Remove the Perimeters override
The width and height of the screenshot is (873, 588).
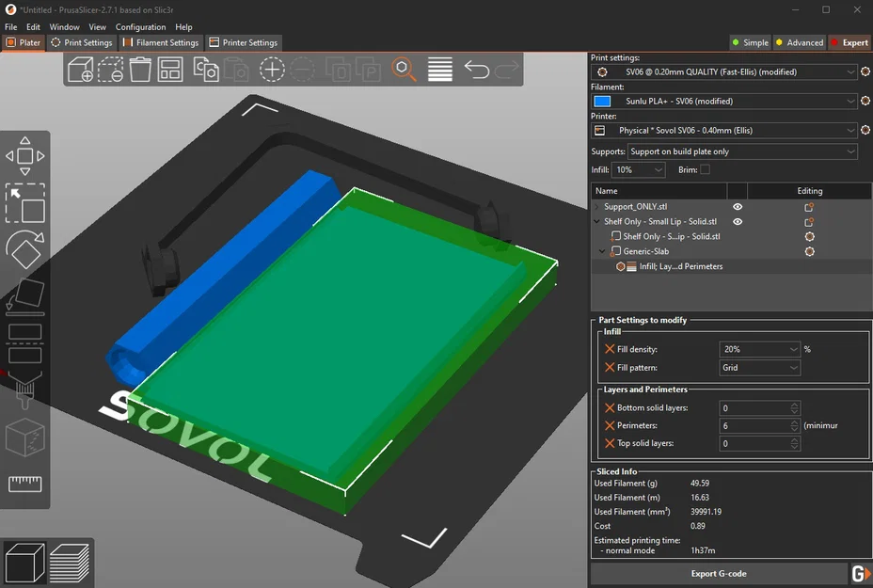[x=610, y=425]
